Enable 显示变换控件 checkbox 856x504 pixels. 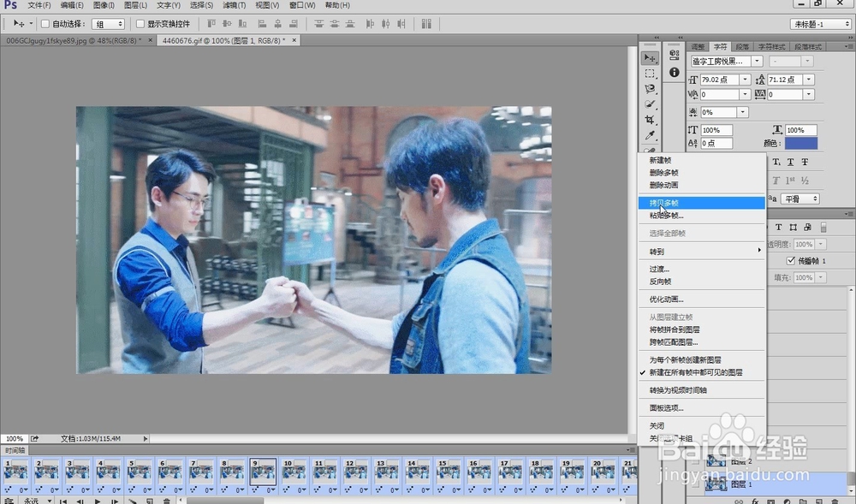pos(140,23)
